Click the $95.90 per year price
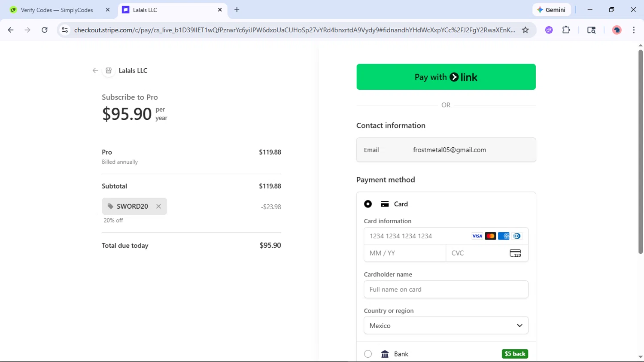The image size is (644, 362). tap(134, 114)
